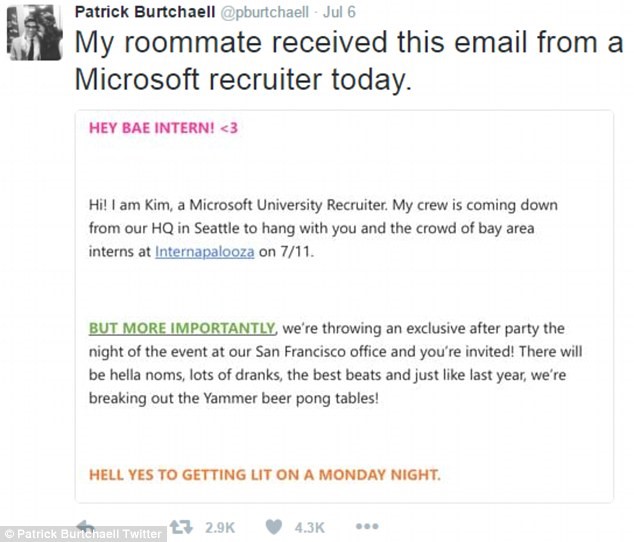Click the San Francisco office invitation line

pos(335,351)
